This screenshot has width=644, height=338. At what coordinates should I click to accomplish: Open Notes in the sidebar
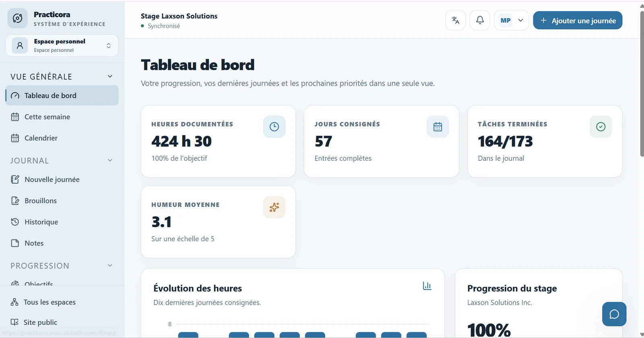click(62, 243)
